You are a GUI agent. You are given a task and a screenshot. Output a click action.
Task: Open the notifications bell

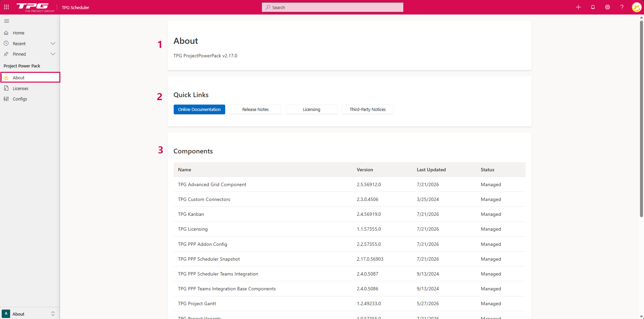tap(593, 7)
